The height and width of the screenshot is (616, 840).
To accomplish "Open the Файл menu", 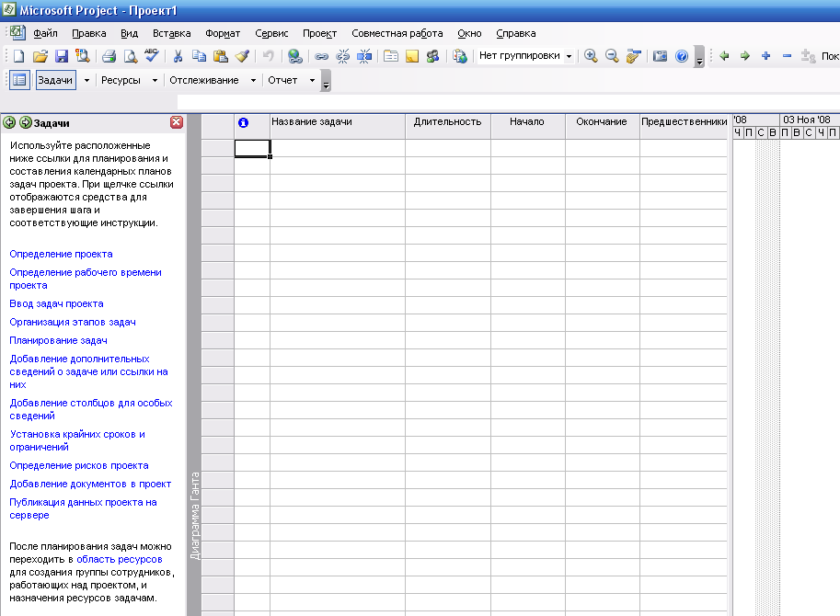I will pos(45,33).
